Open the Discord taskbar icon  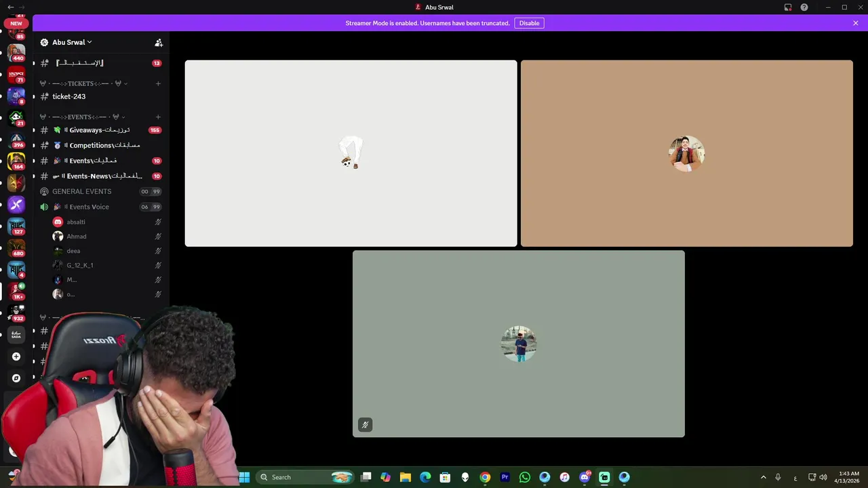coord(585,477)
